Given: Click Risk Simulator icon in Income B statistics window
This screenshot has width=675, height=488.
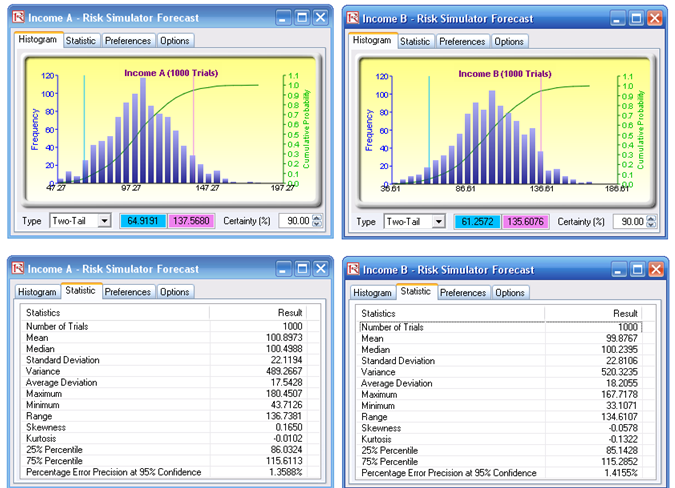Looking at the screenshot, I should (x=353, y=269).
